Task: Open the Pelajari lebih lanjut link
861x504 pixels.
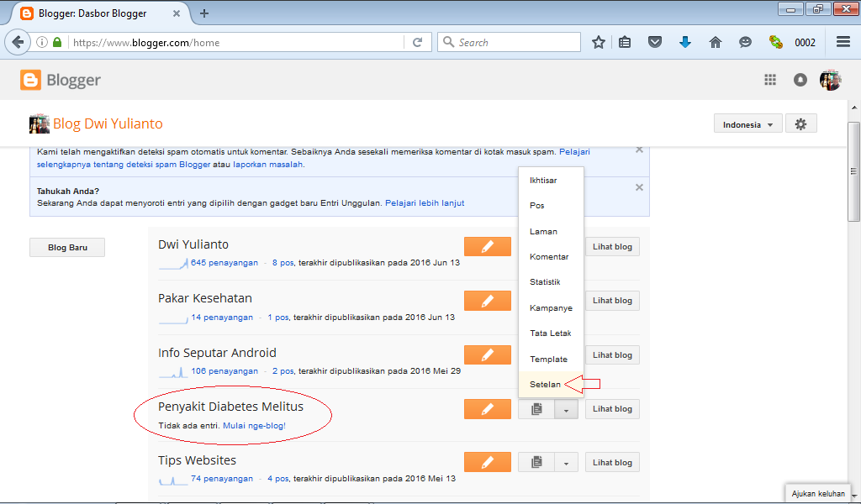Action: pos(425,203)
